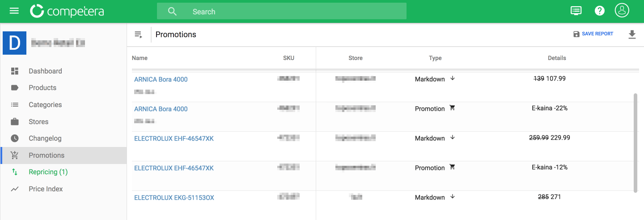Focus the Search input field
This screenshot has width=644, height=220.
coord(282,11)
